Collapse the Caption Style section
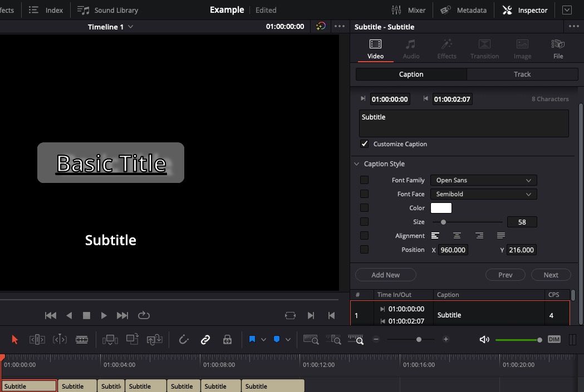584x392 pixels. pos(356,164)
